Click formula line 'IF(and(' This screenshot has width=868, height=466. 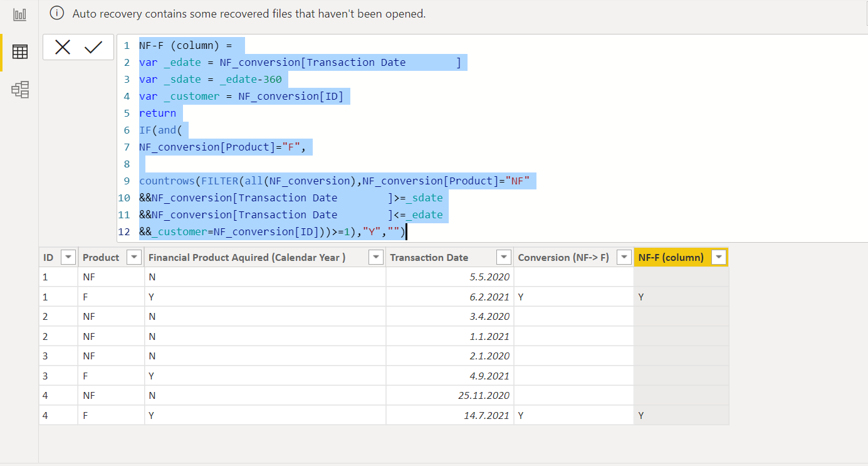tap(160, 130)
